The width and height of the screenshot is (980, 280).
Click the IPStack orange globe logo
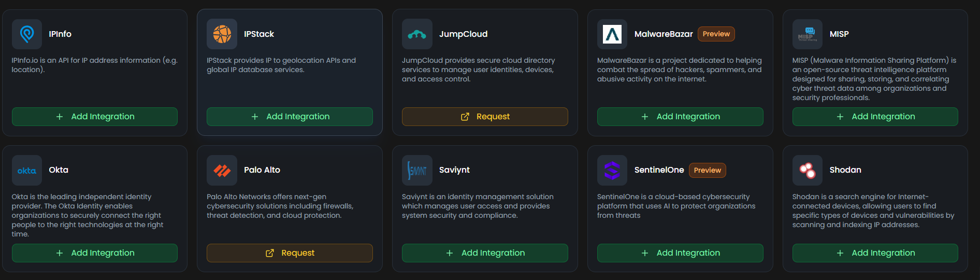pos(222,34)
